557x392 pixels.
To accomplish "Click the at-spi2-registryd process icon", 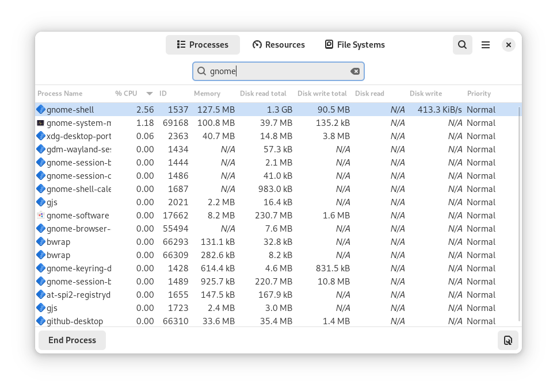I will point(40,295).
